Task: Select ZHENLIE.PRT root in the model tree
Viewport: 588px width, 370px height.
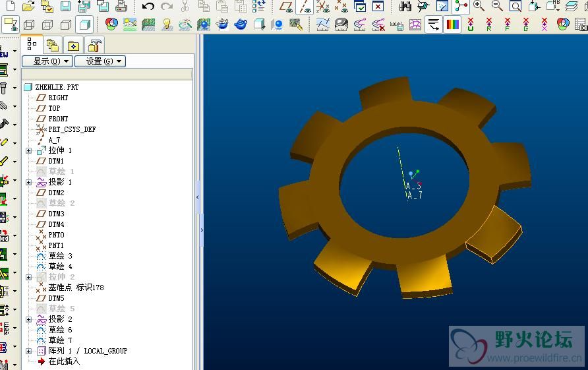Action: (x=57, y=87)
